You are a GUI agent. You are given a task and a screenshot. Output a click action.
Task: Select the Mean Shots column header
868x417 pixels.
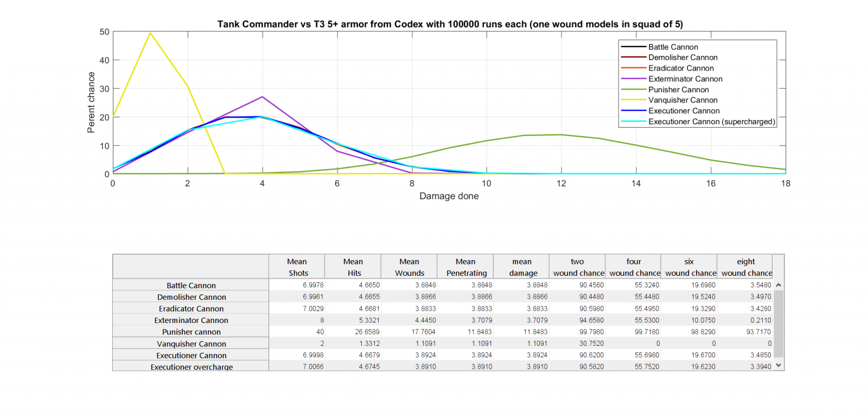coord(297,267)
